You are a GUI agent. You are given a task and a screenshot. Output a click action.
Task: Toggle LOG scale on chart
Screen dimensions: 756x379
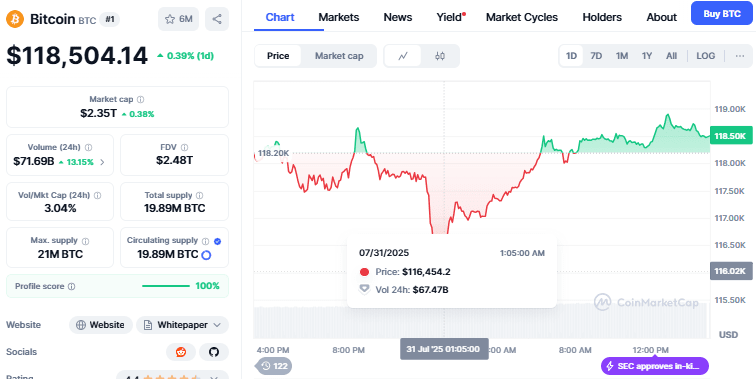pos(705,56)
